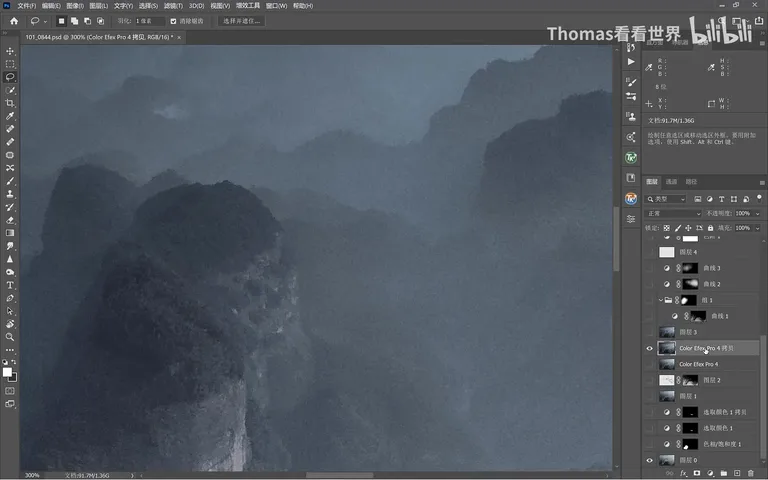Show the Color Efex Pro 4 layer
768x480 pixels.
tap(649, 364)
